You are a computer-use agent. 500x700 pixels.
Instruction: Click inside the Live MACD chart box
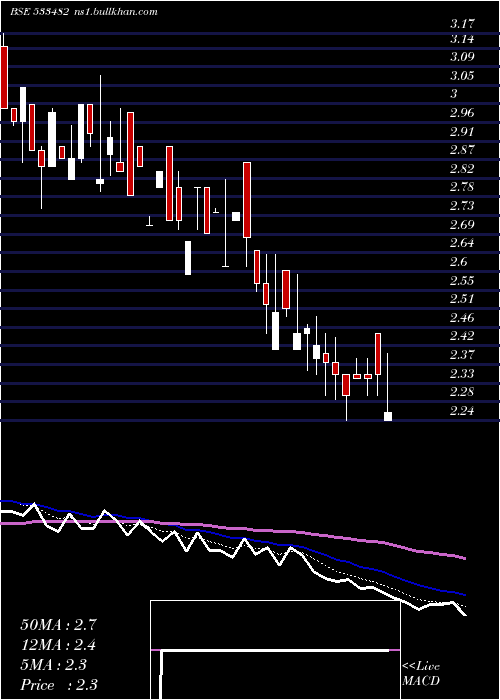click(275, 650)
